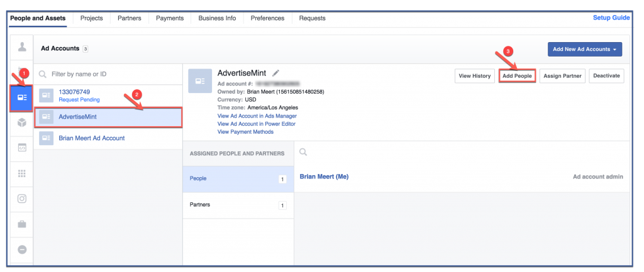Switch to the Projects tab
The image size is (644, 272).
[x=92, y=18]
